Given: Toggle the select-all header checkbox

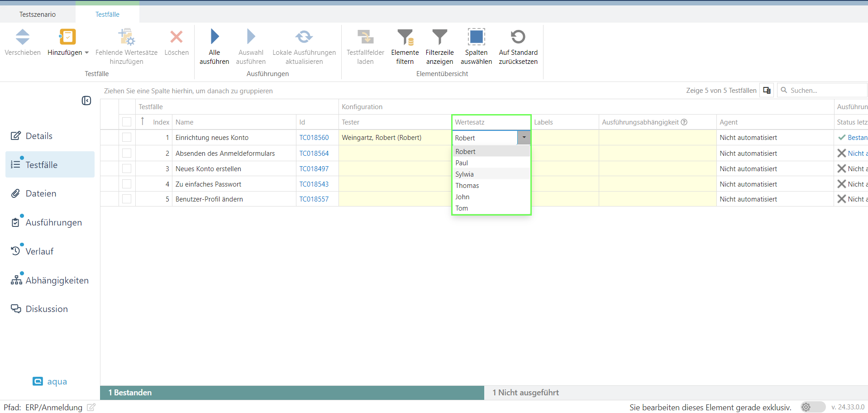Looking at the screenshot, I should pos(127,122).
